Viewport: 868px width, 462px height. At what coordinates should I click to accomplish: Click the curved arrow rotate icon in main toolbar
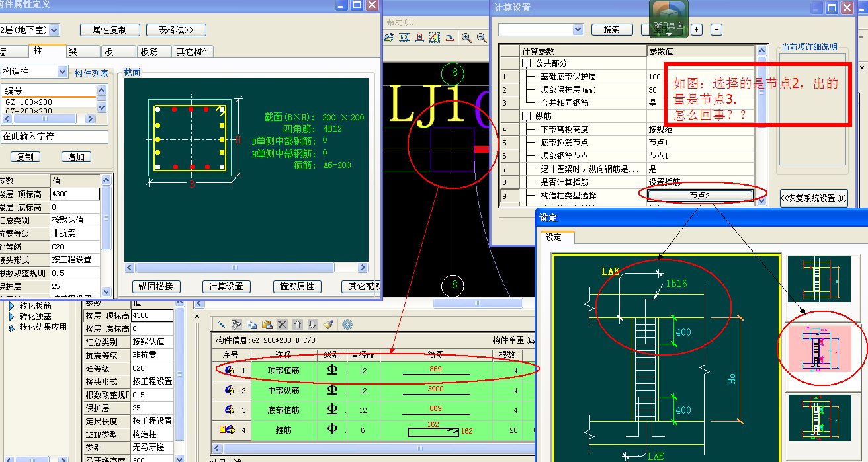click(449, 38)
